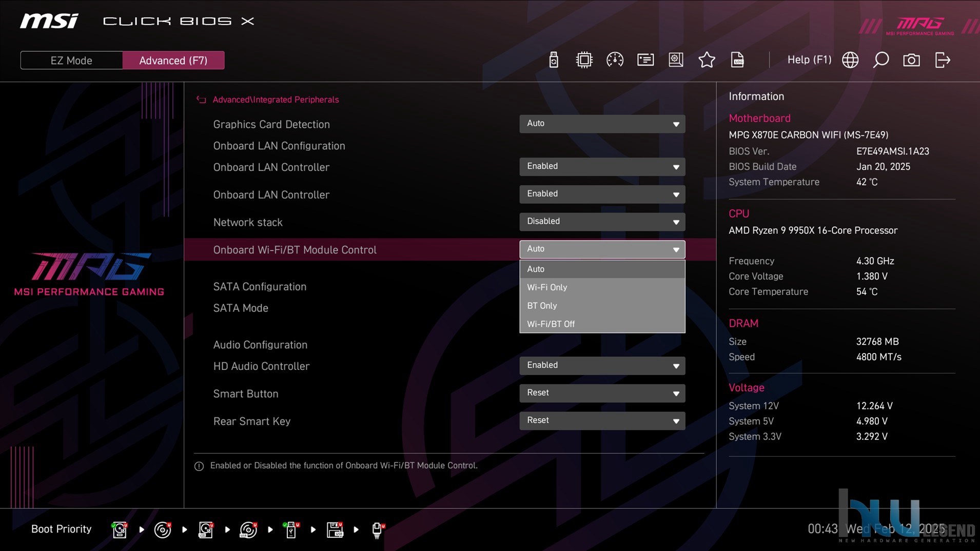980x551 pixels.
Task: Select the Network stack setting label
Action: point(248,222)
